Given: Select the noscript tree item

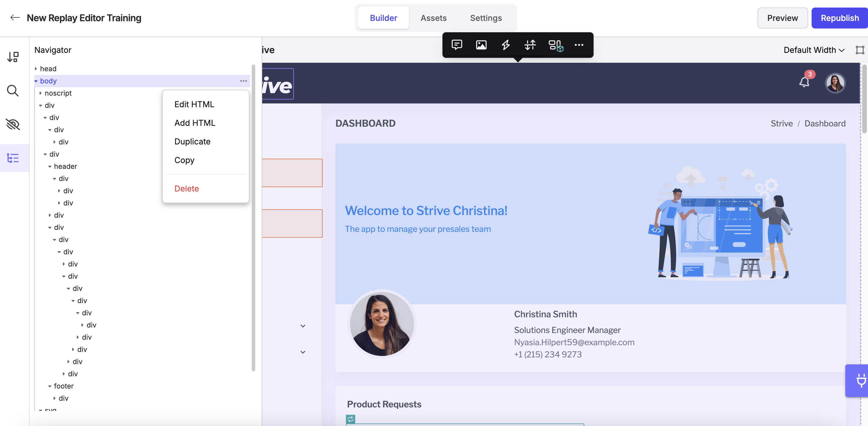Looking at the screenshot, I should coord(58,93).
